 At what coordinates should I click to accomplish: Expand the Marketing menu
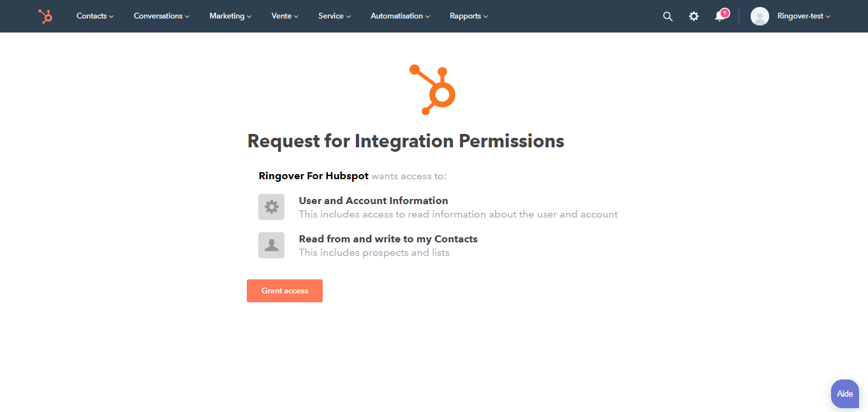pos(230,16)
